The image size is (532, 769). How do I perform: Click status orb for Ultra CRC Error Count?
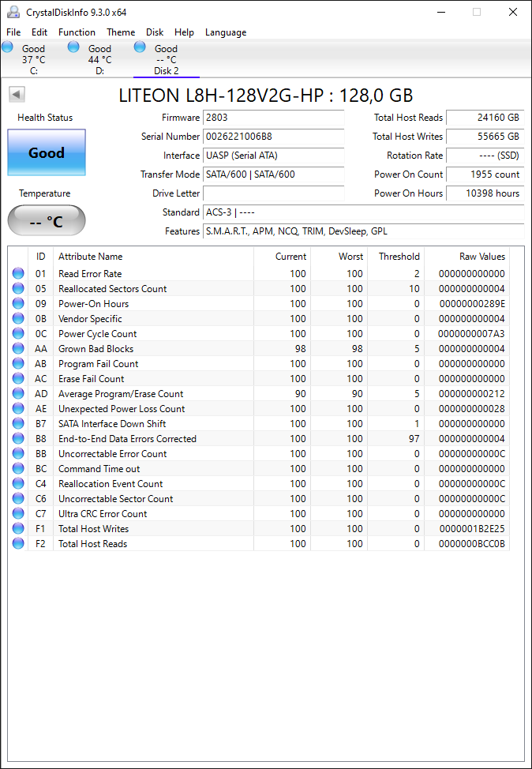point(18,513)
